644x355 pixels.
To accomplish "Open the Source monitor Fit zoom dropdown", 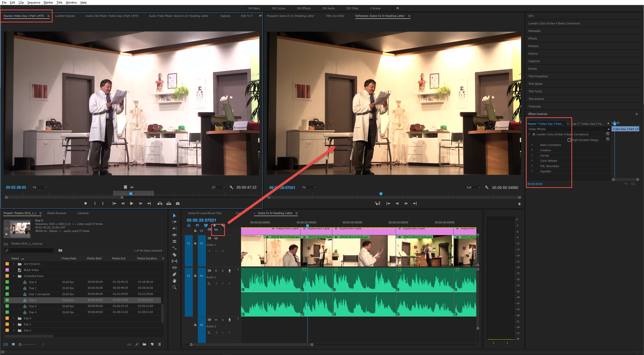I will tap(40, 187).
